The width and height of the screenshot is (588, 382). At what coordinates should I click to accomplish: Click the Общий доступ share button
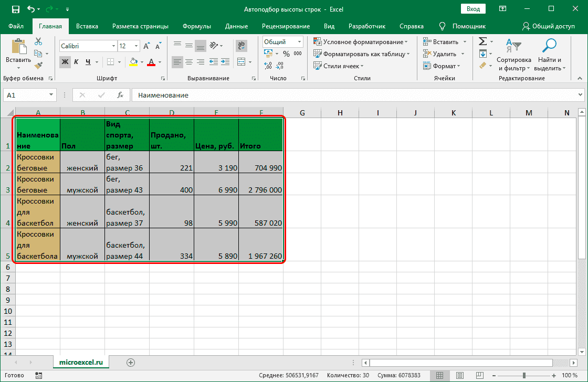click(x=549, y=26)
